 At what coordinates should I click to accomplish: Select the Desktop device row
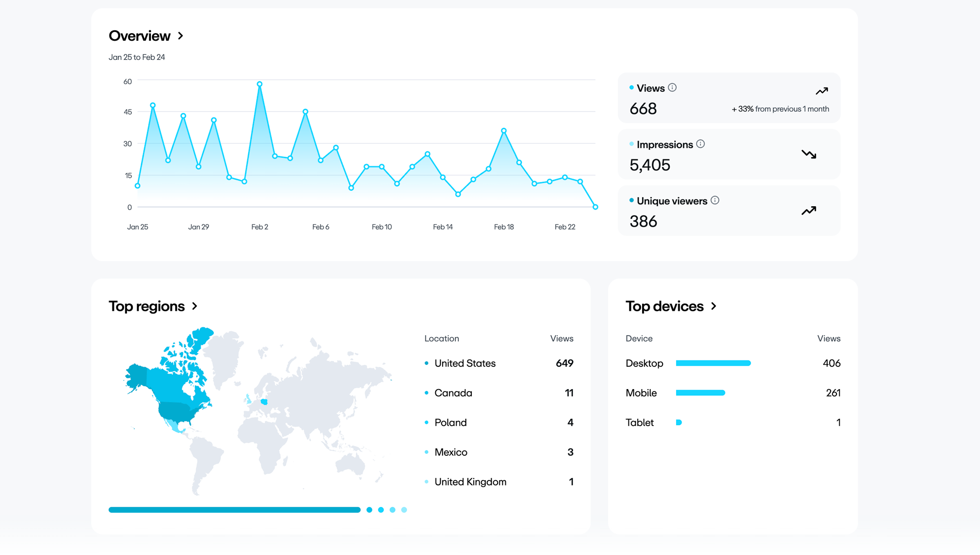pos(732,363)
